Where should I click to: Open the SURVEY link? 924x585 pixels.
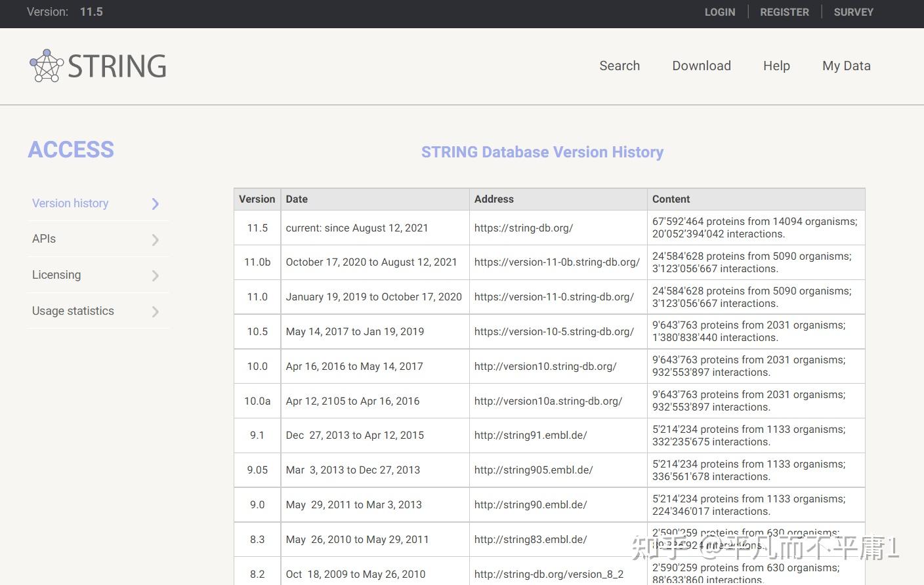pos(853,12)
